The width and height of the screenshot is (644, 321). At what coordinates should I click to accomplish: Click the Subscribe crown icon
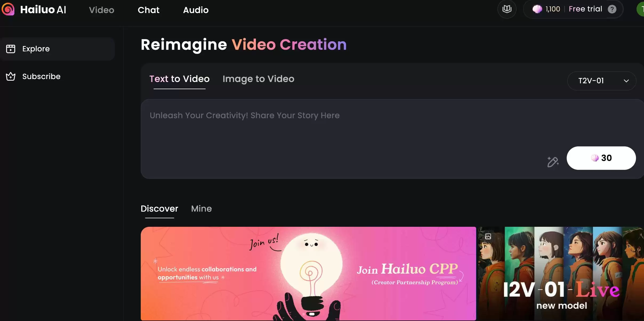11,76
